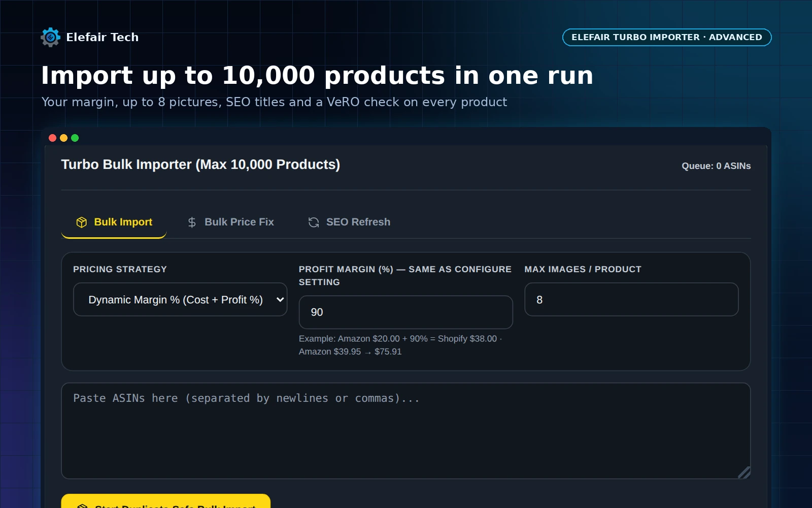Click the yellow Start Bulk Import button
This screenshot has width=812, height=508.
click(x=166, y=501)
